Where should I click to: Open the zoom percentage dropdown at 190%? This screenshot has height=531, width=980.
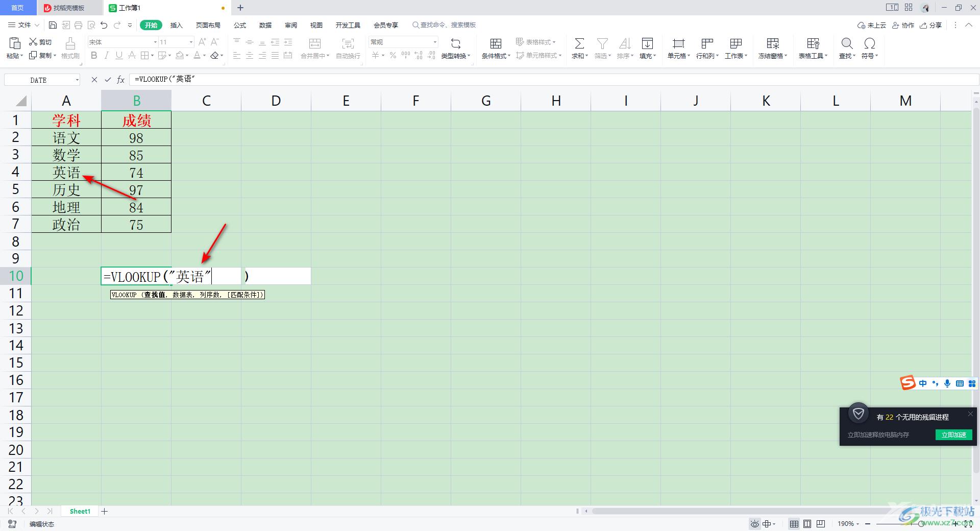[x=857, y=524]
